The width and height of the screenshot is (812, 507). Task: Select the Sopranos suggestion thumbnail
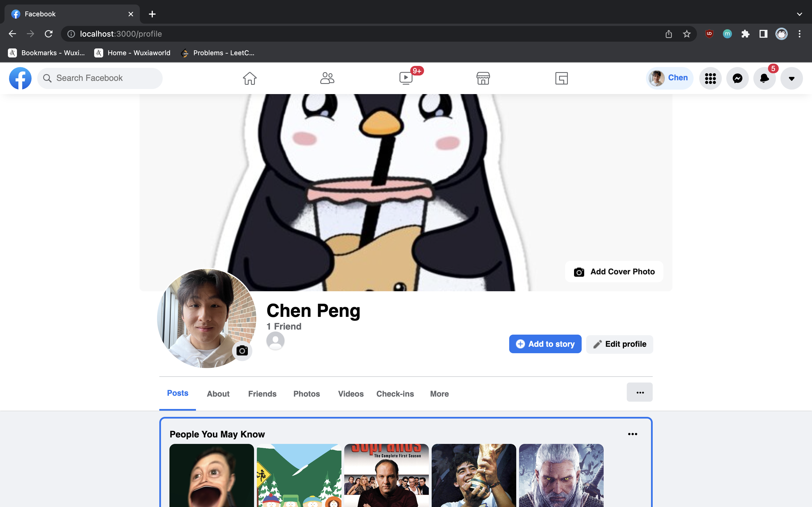[386, 475]
